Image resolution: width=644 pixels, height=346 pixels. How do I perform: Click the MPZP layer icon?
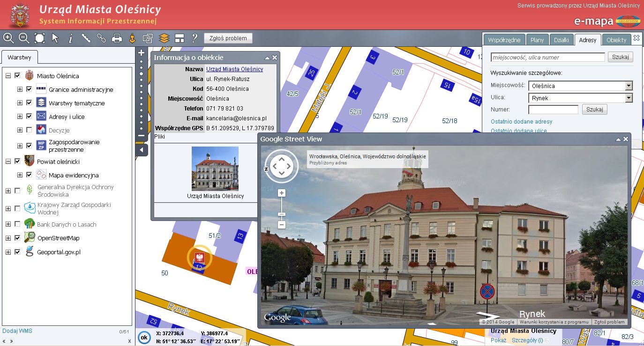click(x=41, y=145)
